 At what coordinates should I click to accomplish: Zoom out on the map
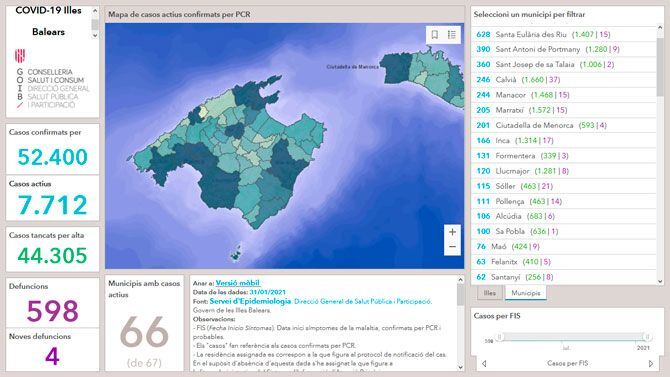coord(453,247)
